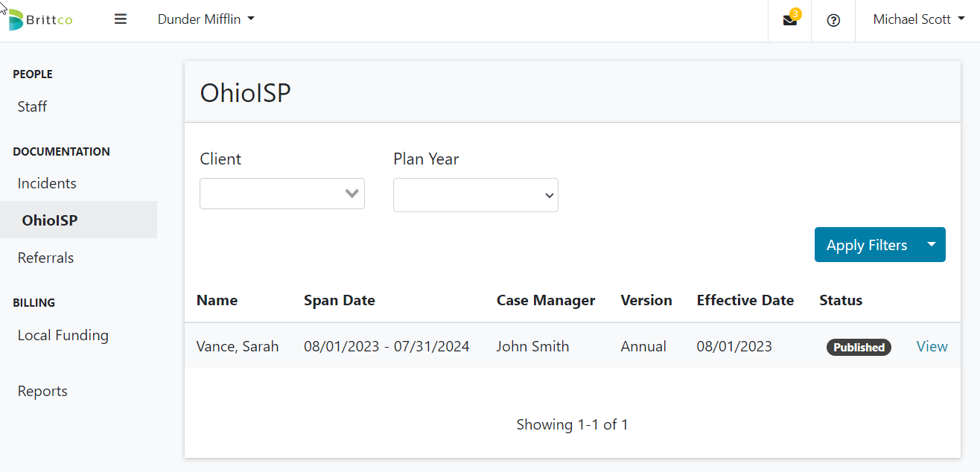
Task: Click the Name column header
Action: point(217,301)
